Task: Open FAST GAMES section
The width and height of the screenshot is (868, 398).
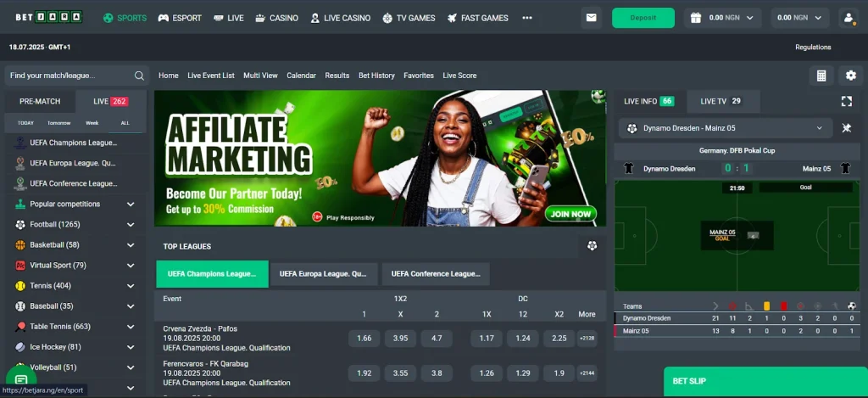Action: click(478, 18)
